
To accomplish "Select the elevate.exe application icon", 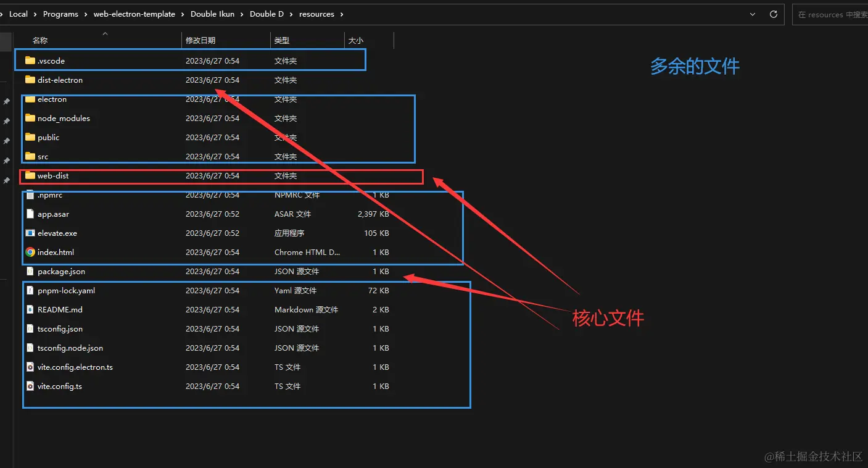I will click(30, 233).
